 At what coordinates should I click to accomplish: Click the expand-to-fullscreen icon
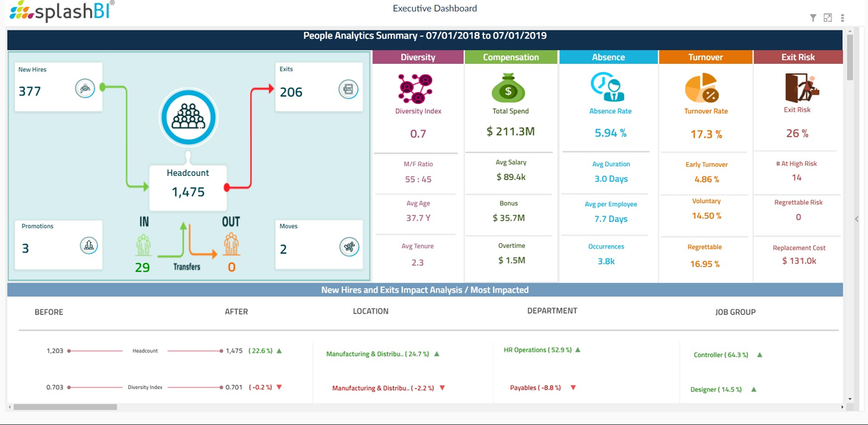(x=827, y=18)
